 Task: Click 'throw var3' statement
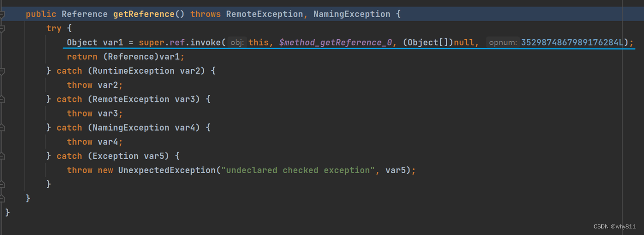pyautogui.click(x=95, y=113)
